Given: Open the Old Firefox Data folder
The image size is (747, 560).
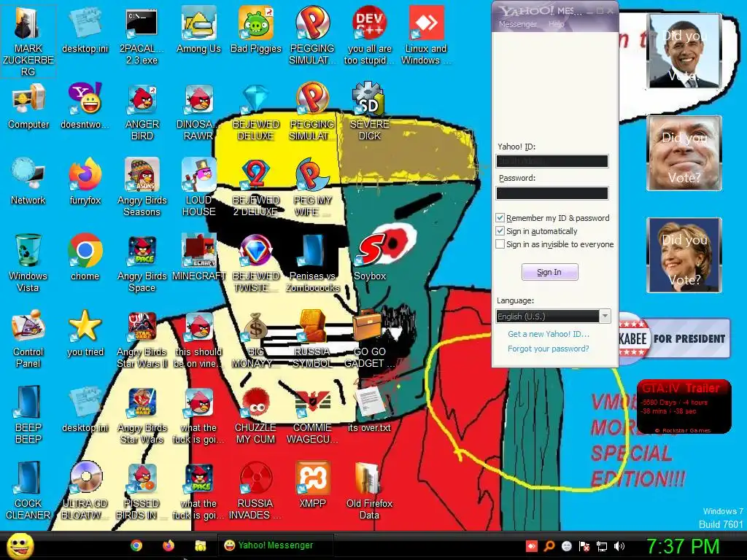Looking at the screenshot, I should (370, 491).
